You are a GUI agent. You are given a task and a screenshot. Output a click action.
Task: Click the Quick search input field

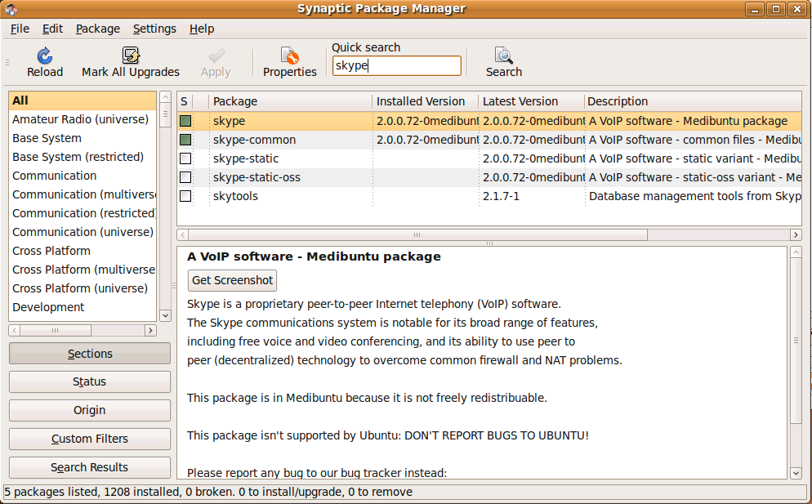coord(397,66)
